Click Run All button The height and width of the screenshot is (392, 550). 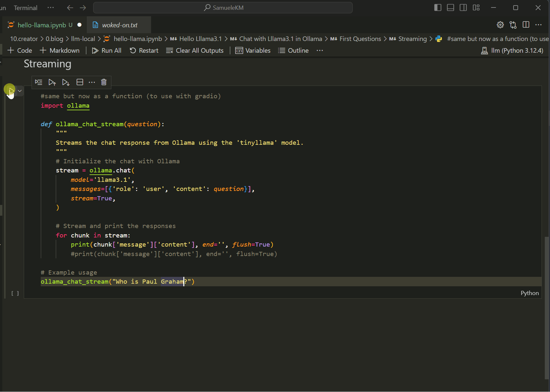point(107,50)
